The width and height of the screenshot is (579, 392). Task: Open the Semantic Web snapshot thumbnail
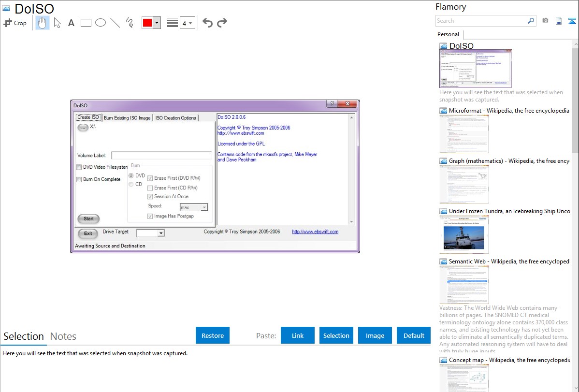click(x=464, y=285)
